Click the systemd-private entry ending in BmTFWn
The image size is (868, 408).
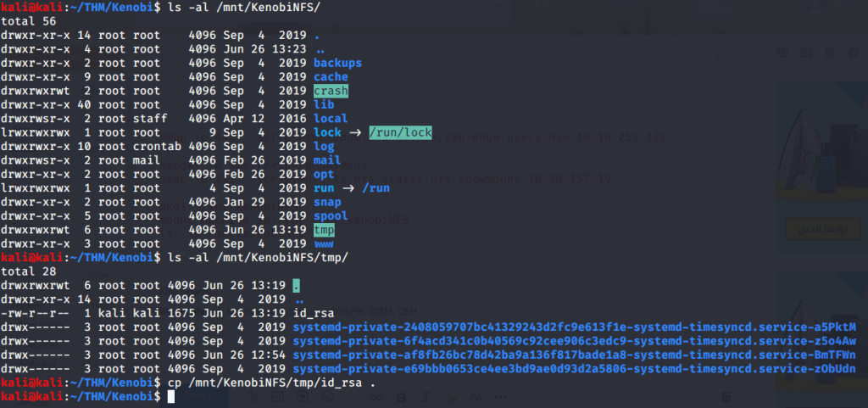click(x=574, y=355)
